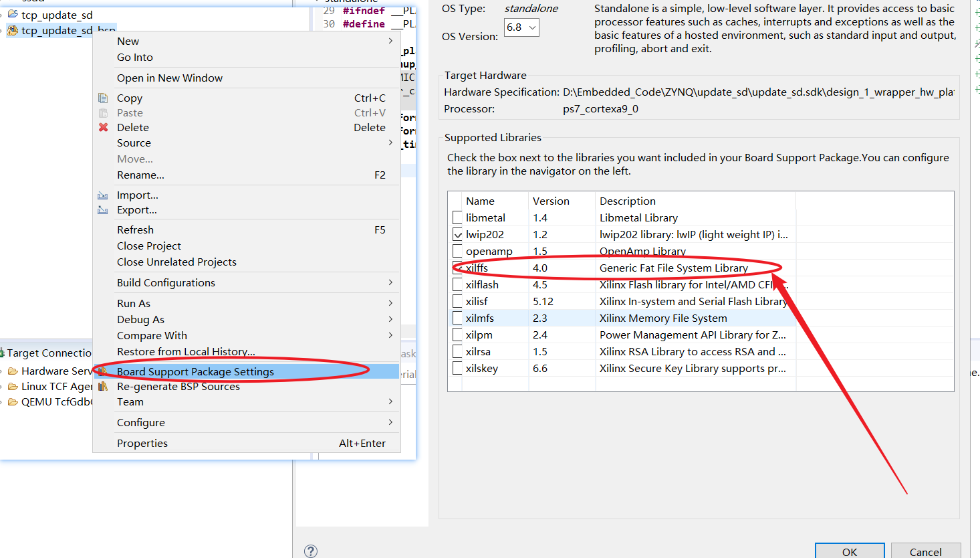Image resolution: width=980 pixels, height=558 pixels.
Task: Uncheck the lwip202 library checkbox
Action: [457, 234]
